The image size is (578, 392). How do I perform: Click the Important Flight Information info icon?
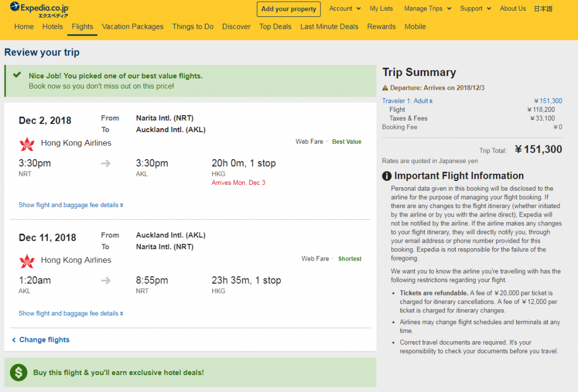coord(387,176)
